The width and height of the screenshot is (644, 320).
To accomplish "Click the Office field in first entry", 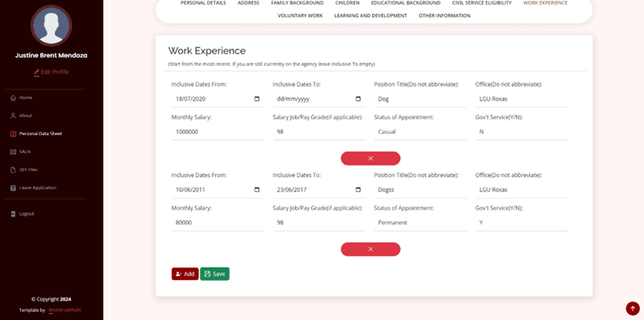I will [x=522, y=99].
